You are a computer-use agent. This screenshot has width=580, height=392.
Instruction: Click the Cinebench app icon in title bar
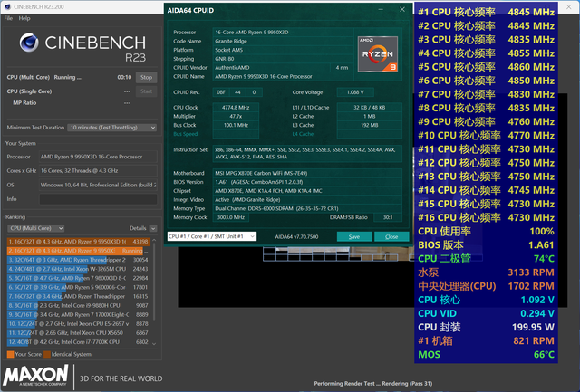pos(7,6)
